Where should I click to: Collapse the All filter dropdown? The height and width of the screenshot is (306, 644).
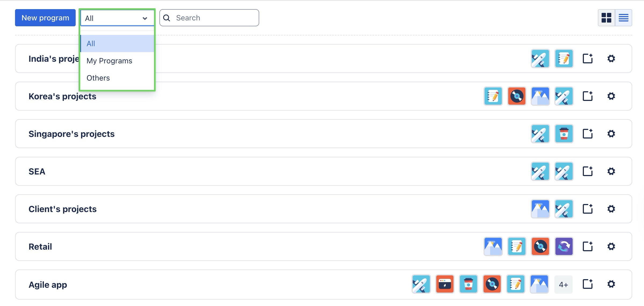point(117,18)
